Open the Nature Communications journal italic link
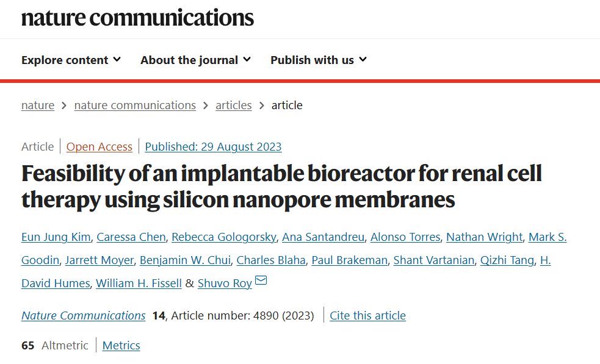This screenshot has width=600, height=364. [x=84, y=315]
